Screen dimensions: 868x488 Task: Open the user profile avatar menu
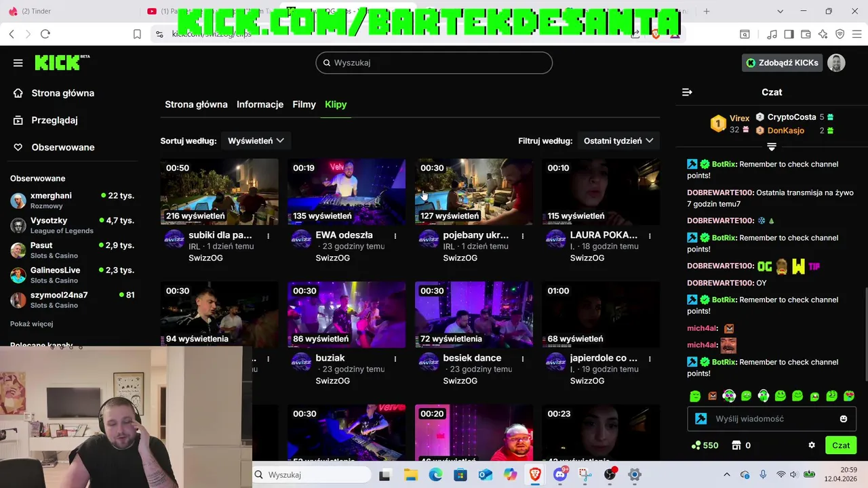tap(836, 63)
